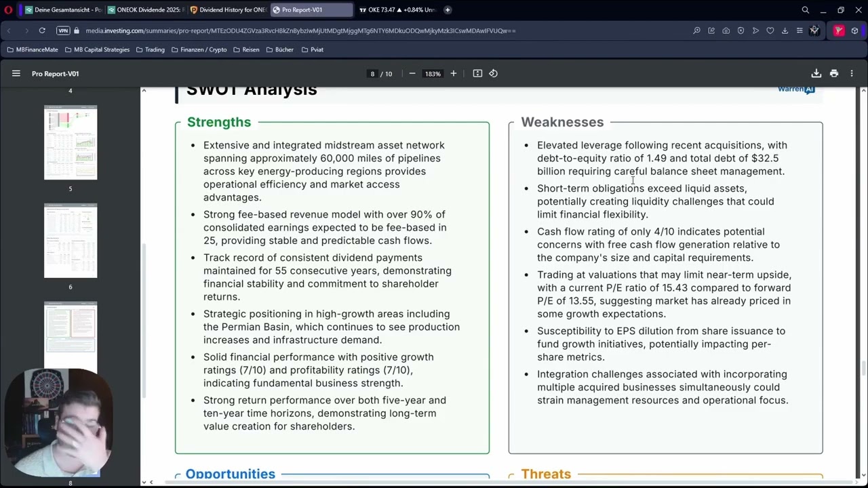868x488 pixels.
Task: Open the ad blocker shield icon
Action: (x=741, y=30)
